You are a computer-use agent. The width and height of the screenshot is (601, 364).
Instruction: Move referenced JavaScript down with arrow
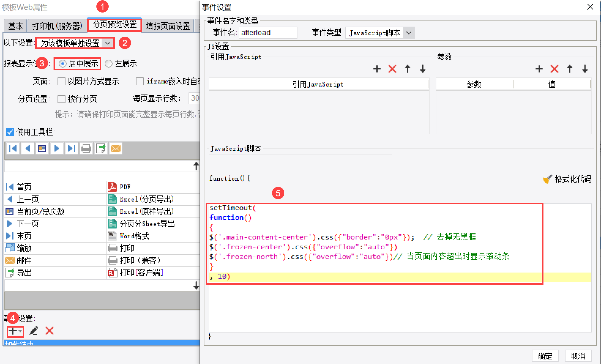423,69
